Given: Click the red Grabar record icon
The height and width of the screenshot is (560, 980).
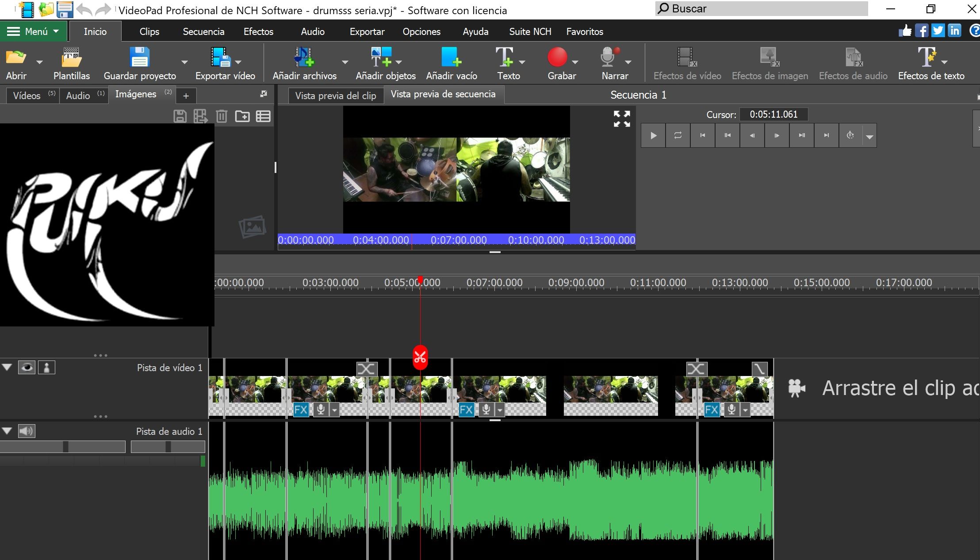Looking at the screenshot, I should pos(557,58).
